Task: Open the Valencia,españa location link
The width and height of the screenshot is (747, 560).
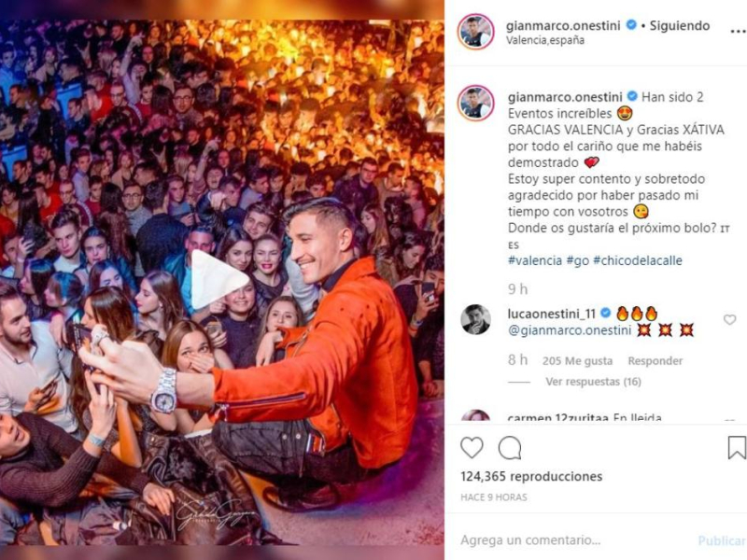Action: pyautogui.click(x=545, y=40)
